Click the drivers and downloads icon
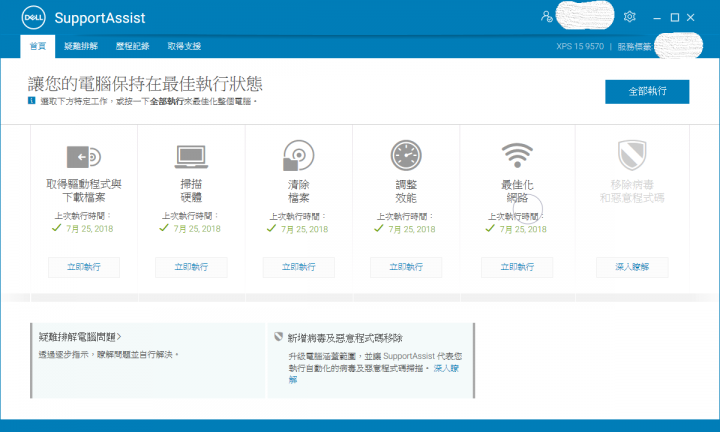 pyautogui.click(x=84, y=157)
